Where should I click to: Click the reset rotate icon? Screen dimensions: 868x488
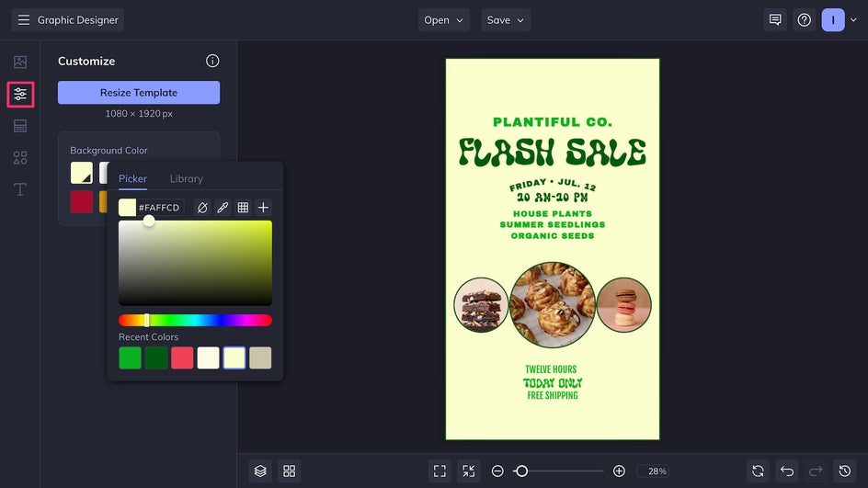(x=758, y=471)
